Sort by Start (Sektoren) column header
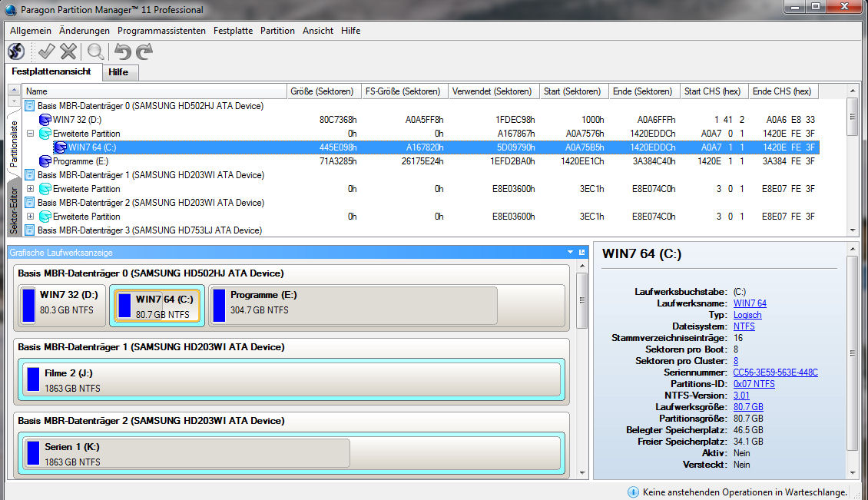Screen dimensions: 868x500 [x=574, y=91]
